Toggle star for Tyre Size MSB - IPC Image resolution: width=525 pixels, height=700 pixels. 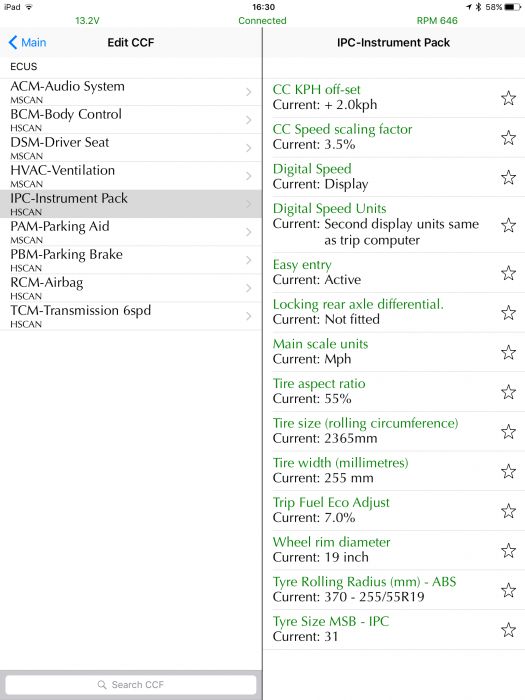point(508,629)
